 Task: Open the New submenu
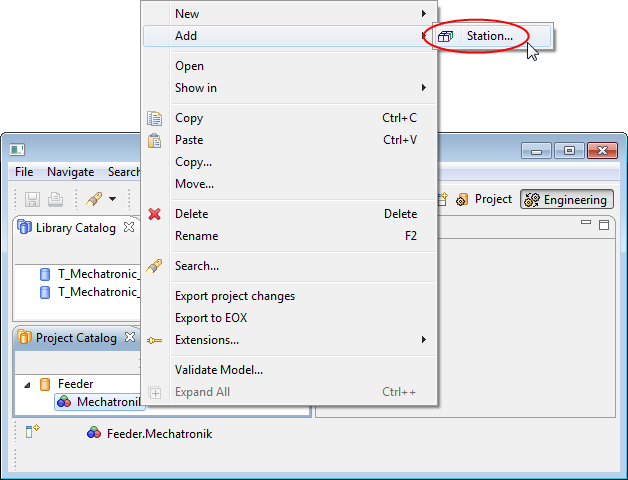tap(290, 14)
